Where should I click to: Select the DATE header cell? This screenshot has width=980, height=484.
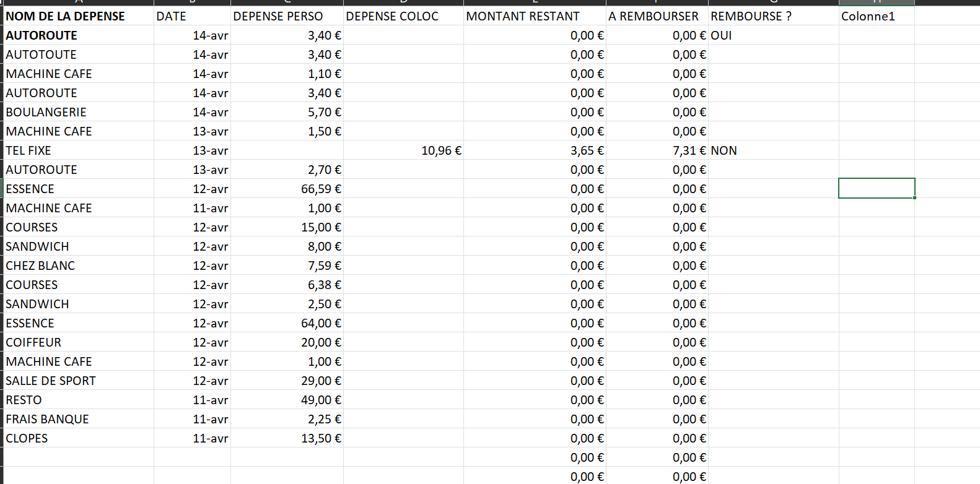coord(192,16)
